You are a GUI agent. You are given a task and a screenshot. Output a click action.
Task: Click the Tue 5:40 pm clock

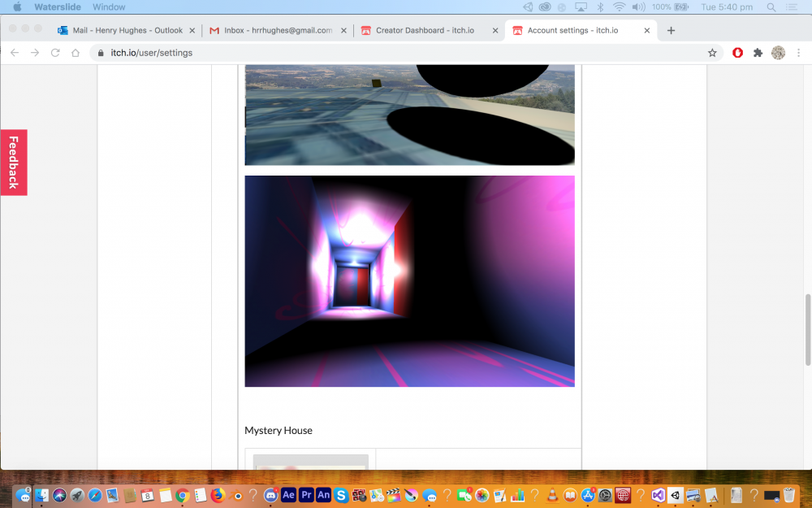[x=727, y=7]
